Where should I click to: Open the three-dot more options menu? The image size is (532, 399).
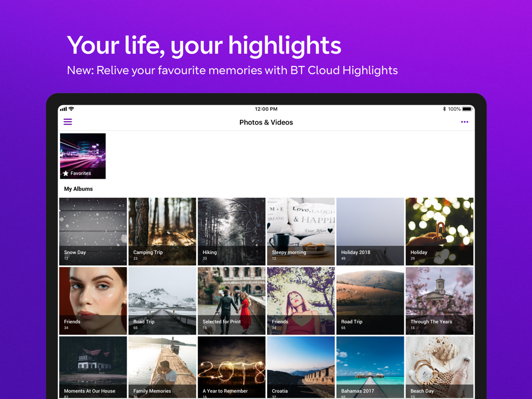pos(464,122)
